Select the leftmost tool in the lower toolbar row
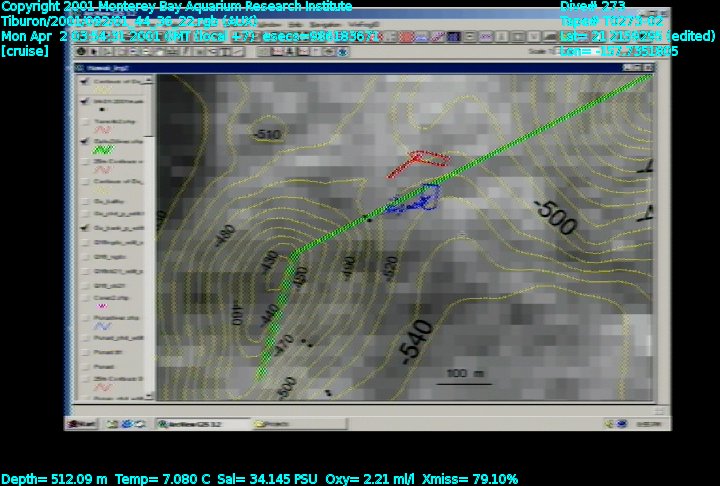Image resolution: width=720 pixels, height=486 pixels. [81, 51]
